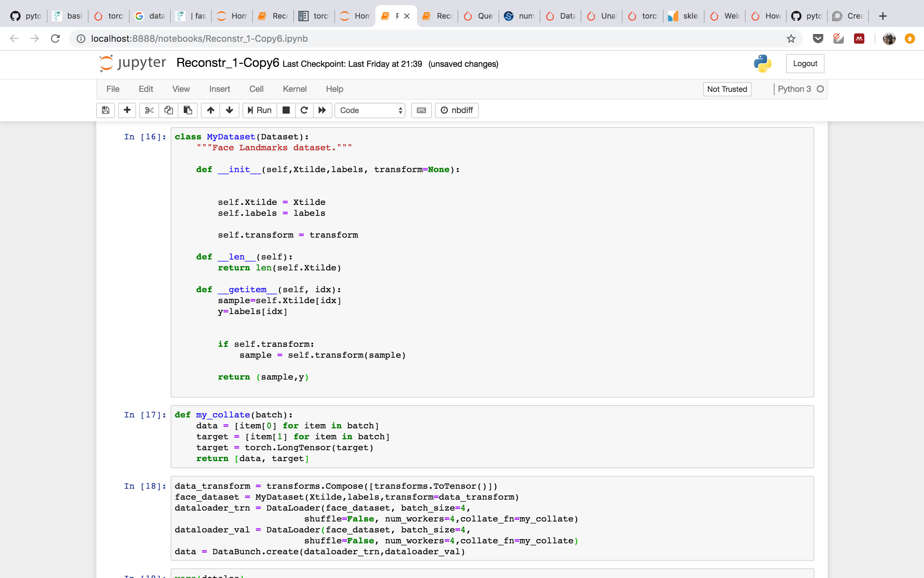Switch to the basi tab
924x578 pixels.
[68, 16]
